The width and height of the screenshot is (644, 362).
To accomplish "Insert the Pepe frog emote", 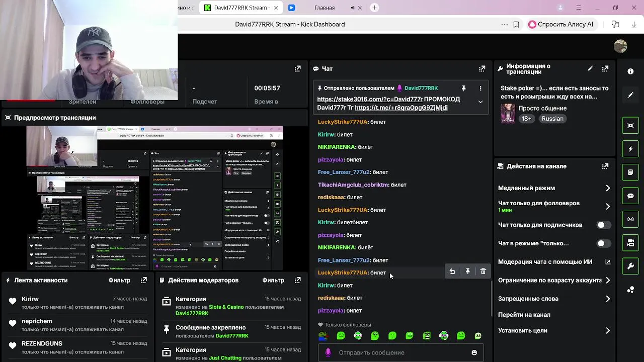I will [323, 335].
